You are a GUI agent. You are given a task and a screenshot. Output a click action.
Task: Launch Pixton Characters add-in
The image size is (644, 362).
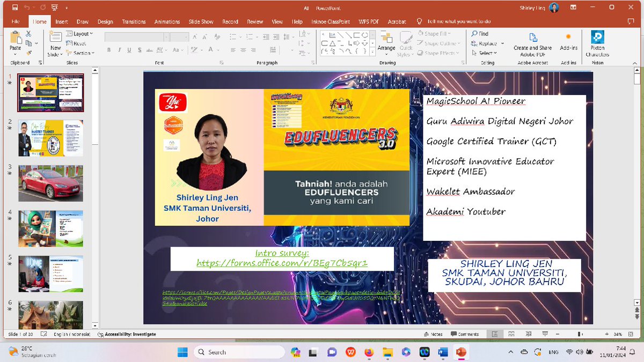click(597, 43)
